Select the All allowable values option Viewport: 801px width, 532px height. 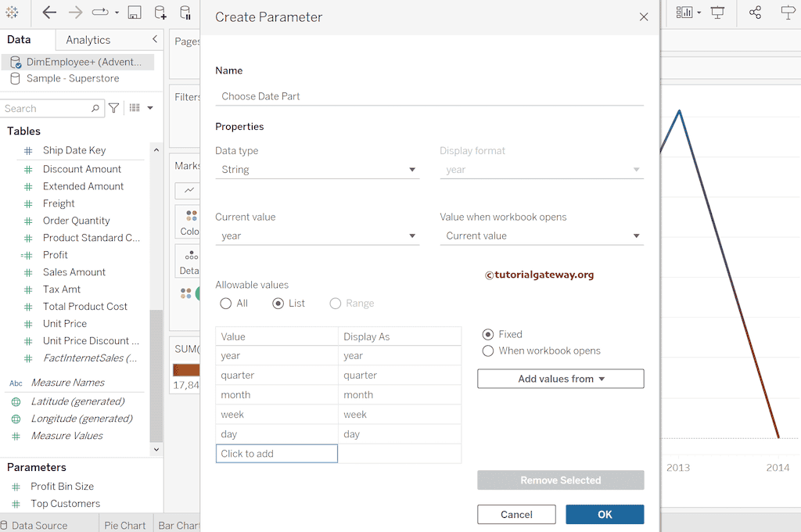[226, 304]
